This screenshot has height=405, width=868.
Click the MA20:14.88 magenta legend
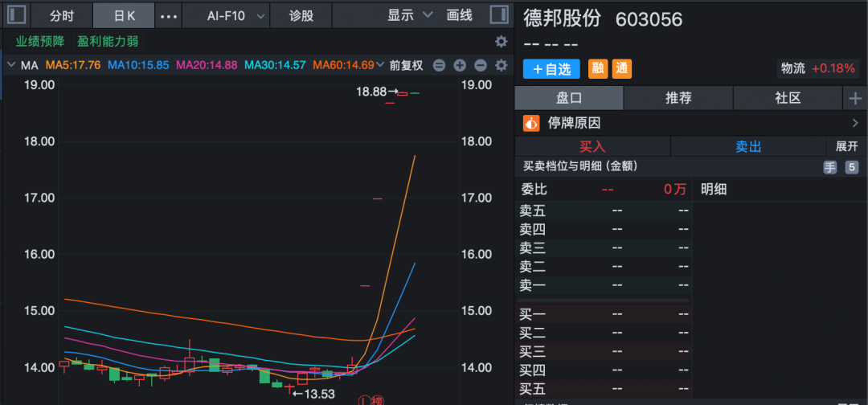click(x=207, y=65)
